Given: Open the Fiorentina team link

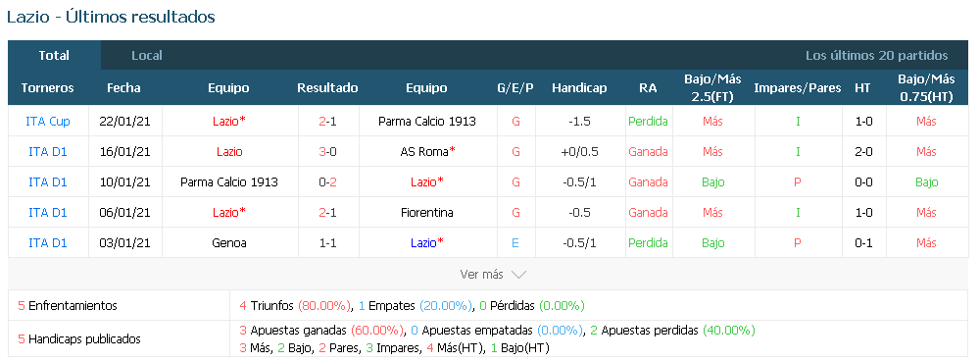Looking at the screenshot, I should click(427, 213).
